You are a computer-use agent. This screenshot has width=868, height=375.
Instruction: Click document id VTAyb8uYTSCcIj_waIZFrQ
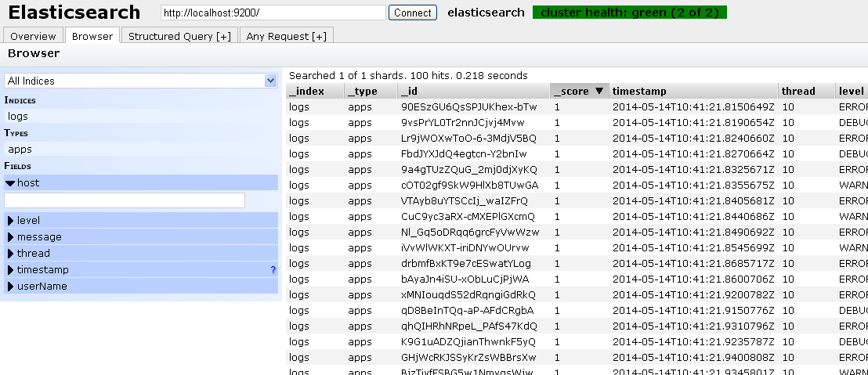click(x=465, y=200)
